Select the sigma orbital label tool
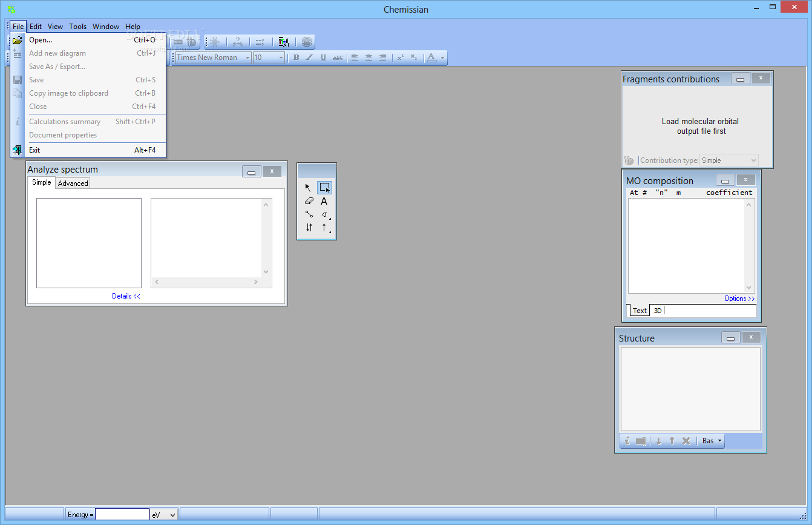Image resolution: width=812 pixels, height=525 pixels. 324,214
